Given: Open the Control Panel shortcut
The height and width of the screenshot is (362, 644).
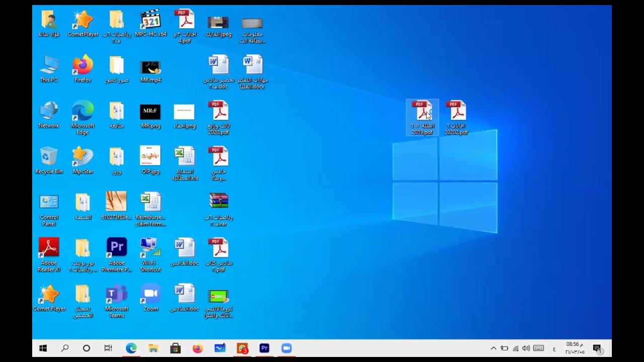Looking at the screenshot, I should click(49, 210).
